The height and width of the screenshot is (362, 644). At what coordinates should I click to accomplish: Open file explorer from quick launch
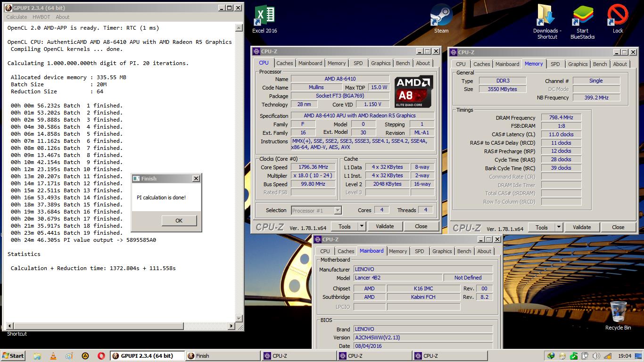37,356
